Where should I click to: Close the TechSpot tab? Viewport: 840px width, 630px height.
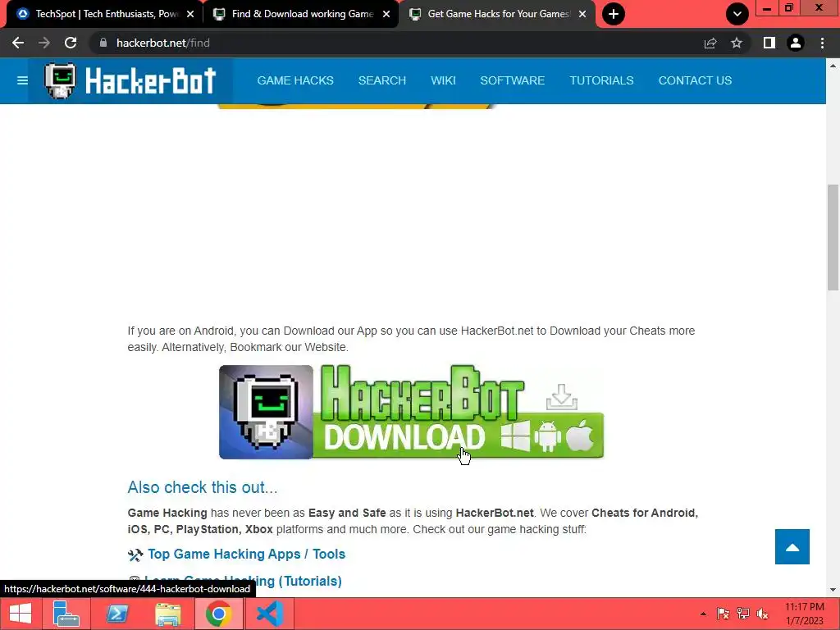click(x=190, y=14)
